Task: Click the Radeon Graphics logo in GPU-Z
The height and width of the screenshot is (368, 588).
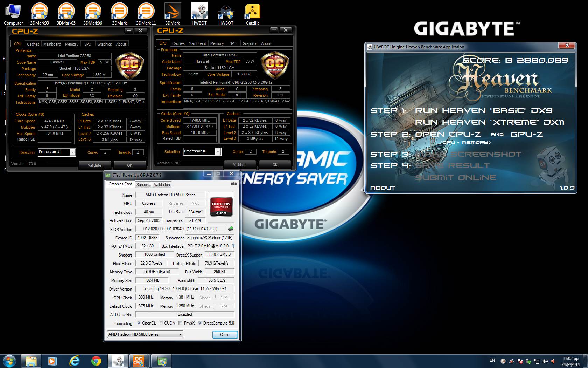Action: (x=221, y=207)
